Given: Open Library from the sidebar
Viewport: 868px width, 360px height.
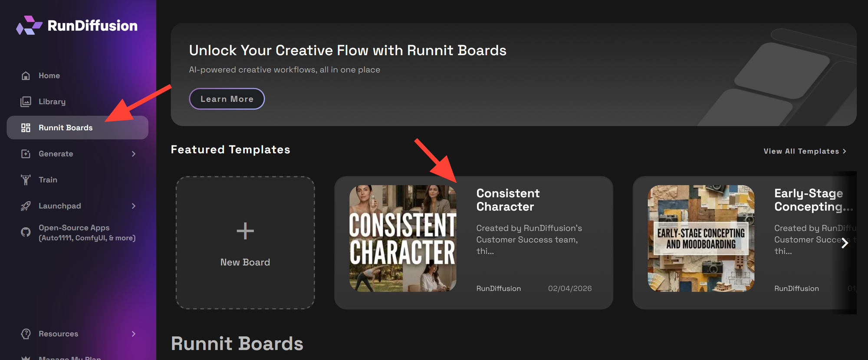Looking at the screenshot, I should pyautogui.click(x=78, y=102).
